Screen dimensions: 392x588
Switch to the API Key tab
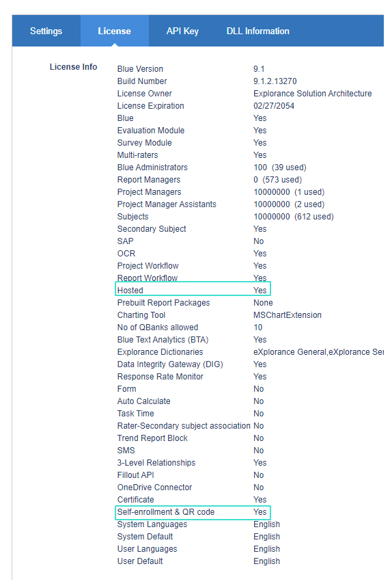pyautogui.click(x=182, y=31)
